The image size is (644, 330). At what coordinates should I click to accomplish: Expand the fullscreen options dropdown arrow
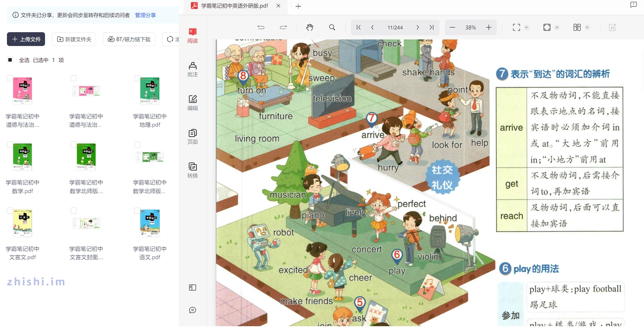(x=527, y=27)
